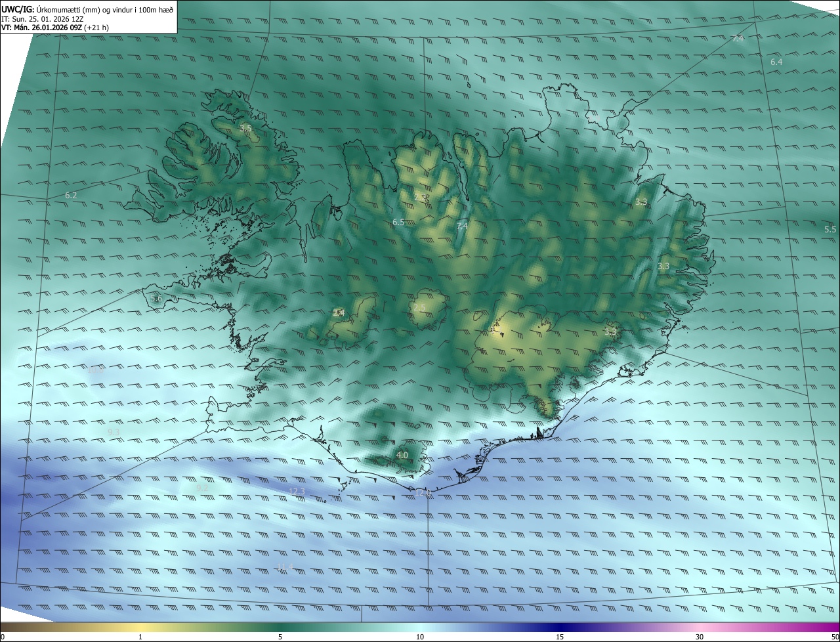Click the valid time line 'VT: Mán. 26.01.2026 09Z (+21 h)'

[x=55, y=28]
